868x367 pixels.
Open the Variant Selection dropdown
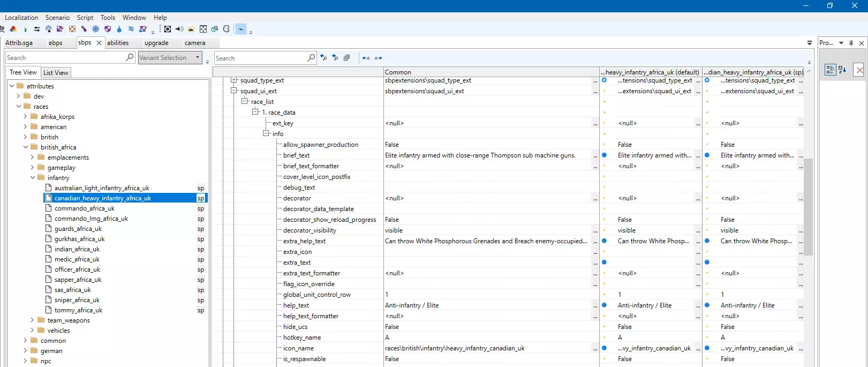tap(198, 57)
